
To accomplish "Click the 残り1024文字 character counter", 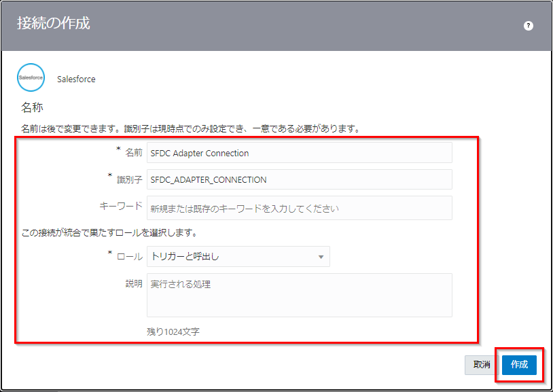I will [173, 332].
